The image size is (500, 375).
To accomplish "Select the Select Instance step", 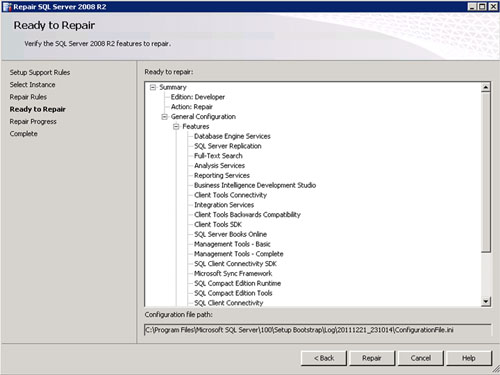I will (x=32, y=85).
